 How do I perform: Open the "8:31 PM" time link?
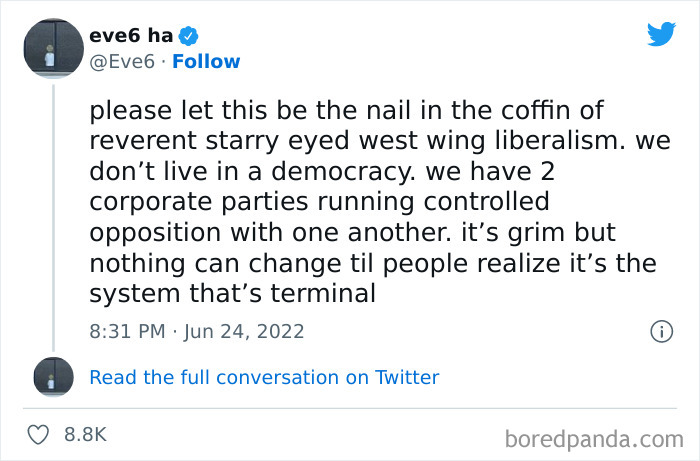[127, 332]
